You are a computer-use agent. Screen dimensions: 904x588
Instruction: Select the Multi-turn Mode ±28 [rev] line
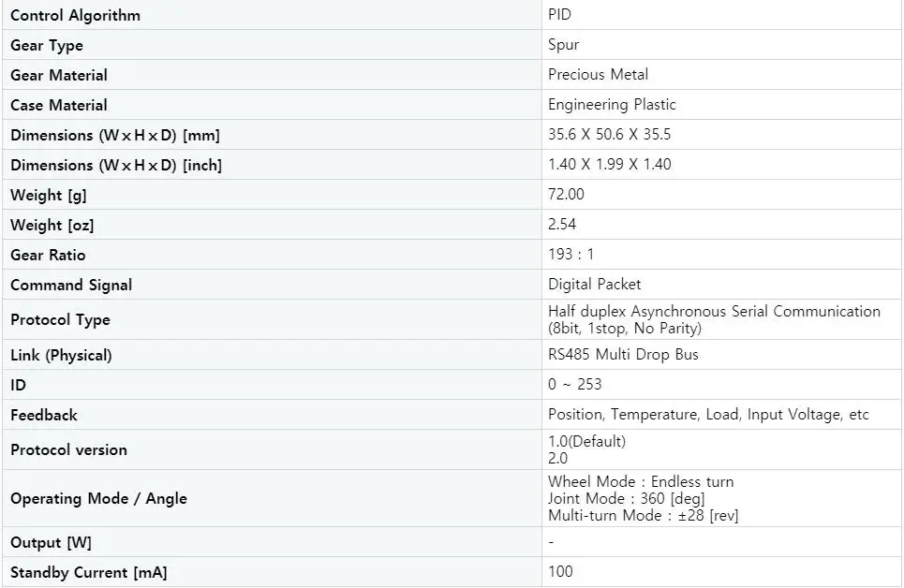click(x=643, y=515)
